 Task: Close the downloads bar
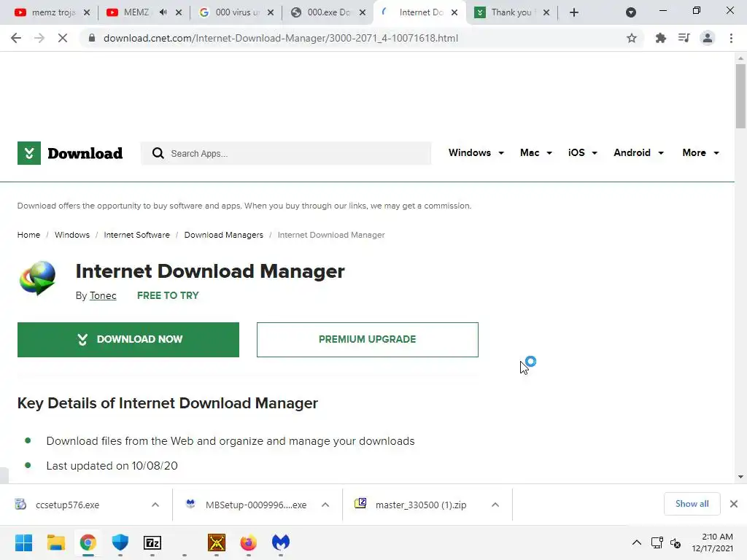click(x=734, y=504)
